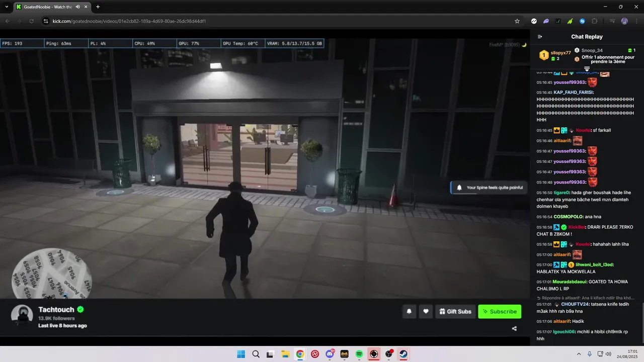Viewport: 644px width, 362px height.
Task: Go back to the previous page
Action: [x=7, y=21]
